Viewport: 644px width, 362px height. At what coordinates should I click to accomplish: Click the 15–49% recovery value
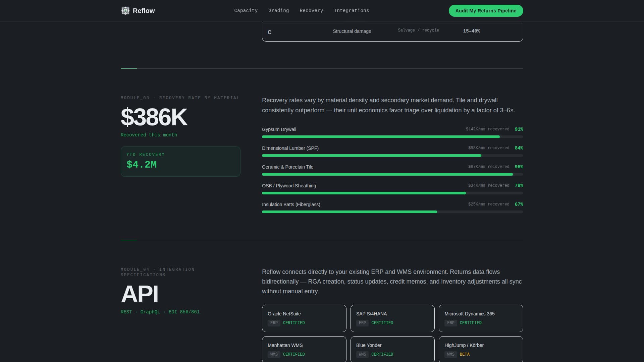[x=471, y=31]
